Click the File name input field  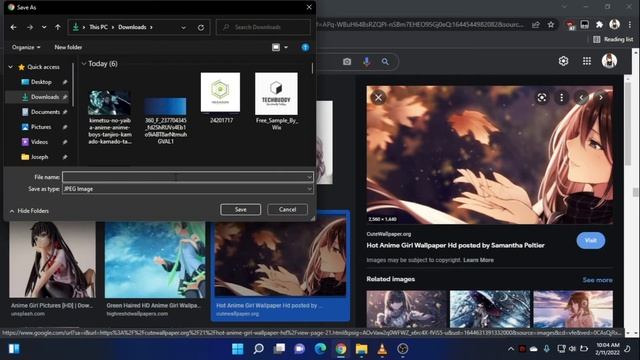pyautogui.click(x=187, y=177)
